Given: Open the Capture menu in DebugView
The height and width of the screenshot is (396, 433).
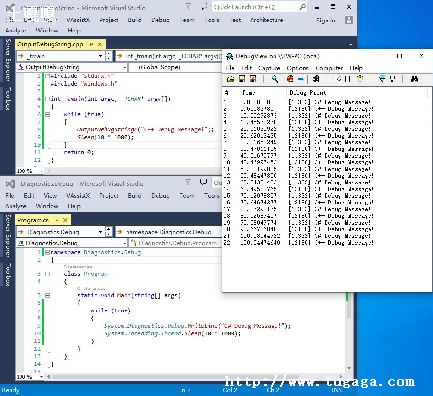Looking at the screenshot, I should [x=269, y=68].
